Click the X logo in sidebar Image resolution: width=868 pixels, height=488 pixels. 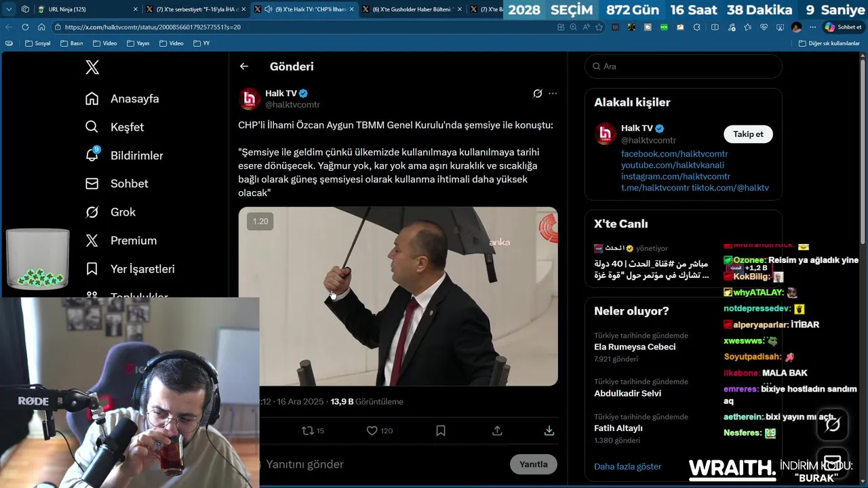click(x=92, y=67)
